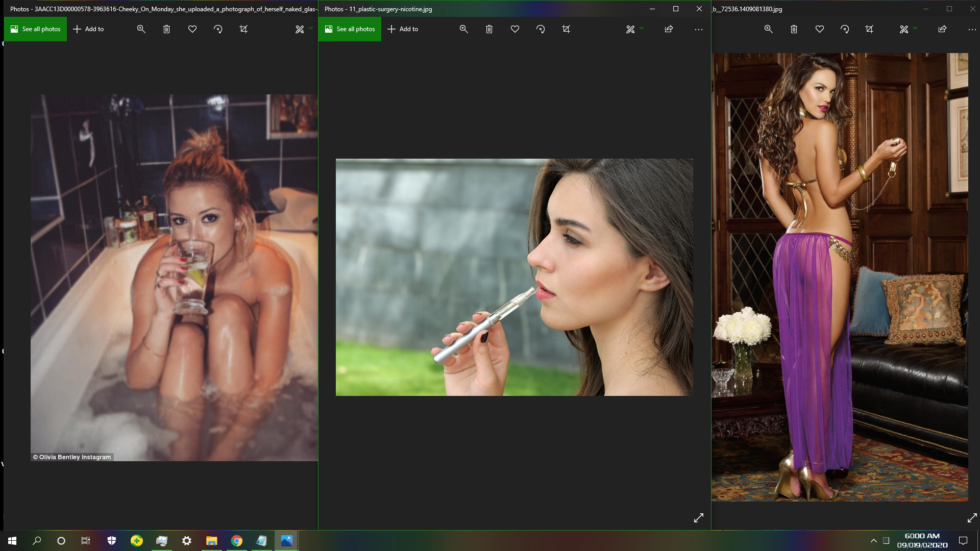The width and height of the screenshot is (980, 551).
Task: Enter fullscreen in middle Photos window
Action: click(698, 518)
